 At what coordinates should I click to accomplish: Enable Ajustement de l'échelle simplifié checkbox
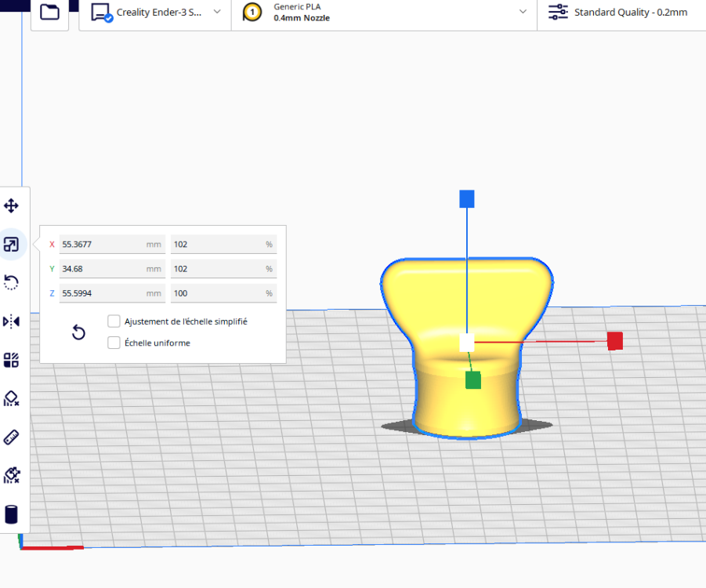[x=114, y=321]
